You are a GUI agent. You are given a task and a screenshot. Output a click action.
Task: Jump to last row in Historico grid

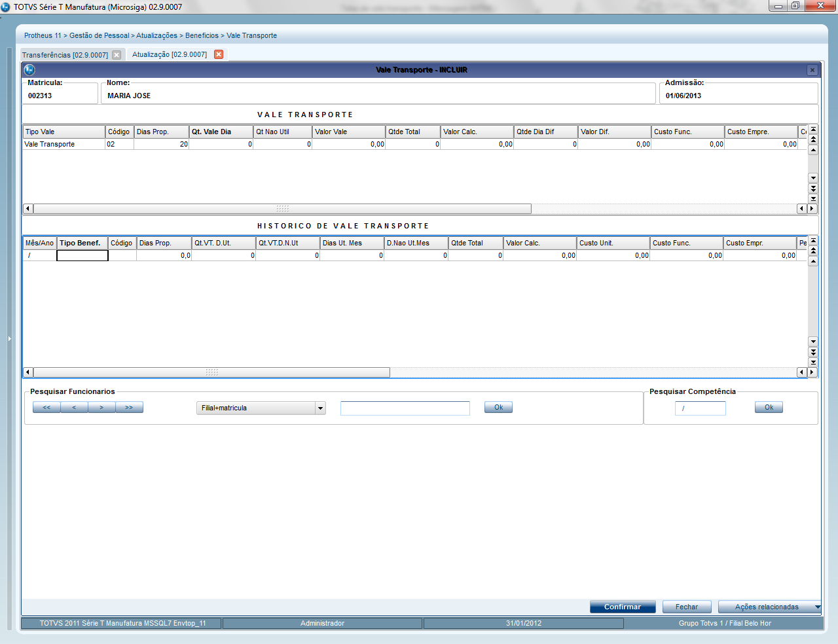[x=813, y=362]
